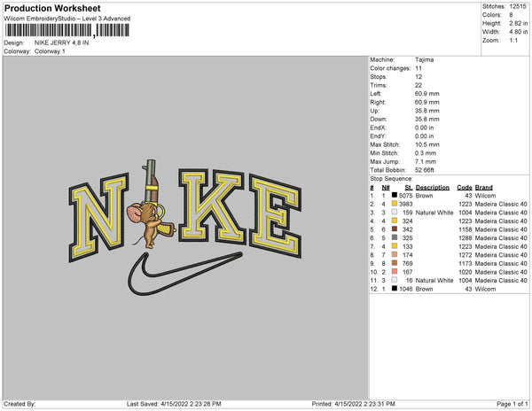Click code "1020" in the 167-stitch row
Viewport: 532px width, 411px height.
(465, 272)
